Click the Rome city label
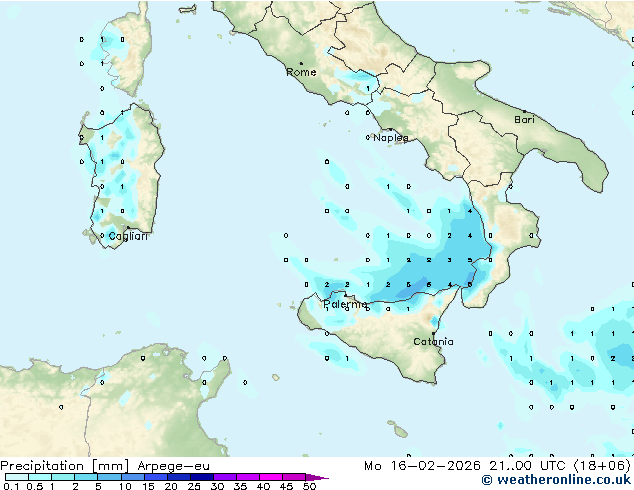 click(x=301, y=72)
